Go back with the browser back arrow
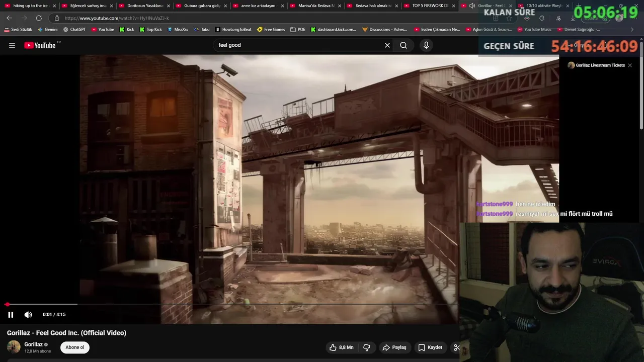Screen dimensions: 644x362 click(10, 18)
